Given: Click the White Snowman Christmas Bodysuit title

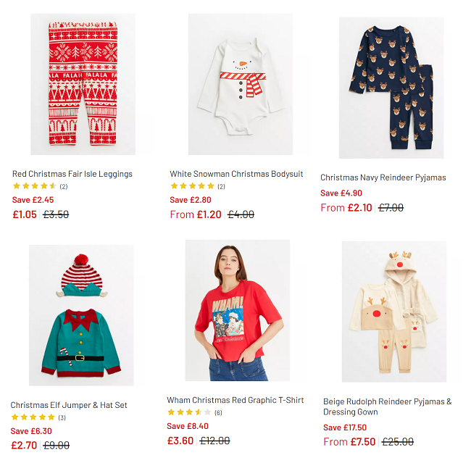Looking at the screenshot, I should 236,174.
